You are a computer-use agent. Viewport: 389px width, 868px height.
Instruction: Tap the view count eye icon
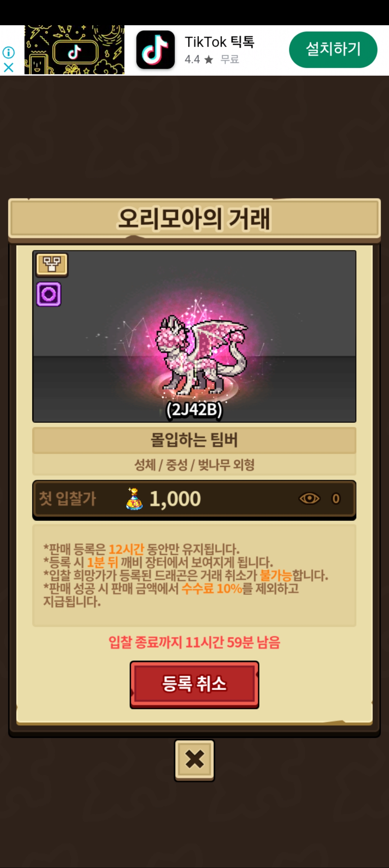[309, 499]
